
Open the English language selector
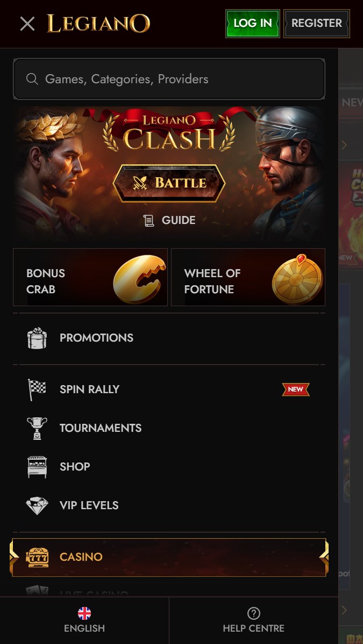coord(84,620)
